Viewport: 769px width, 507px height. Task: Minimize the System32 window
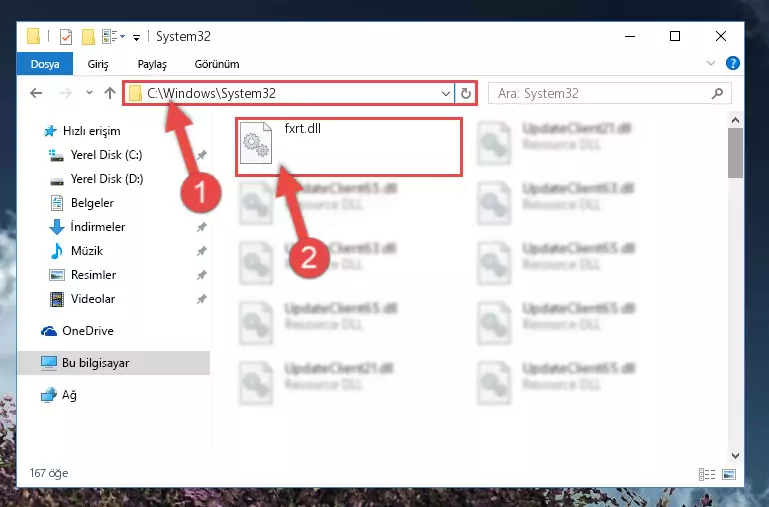[x=630, y=36]
